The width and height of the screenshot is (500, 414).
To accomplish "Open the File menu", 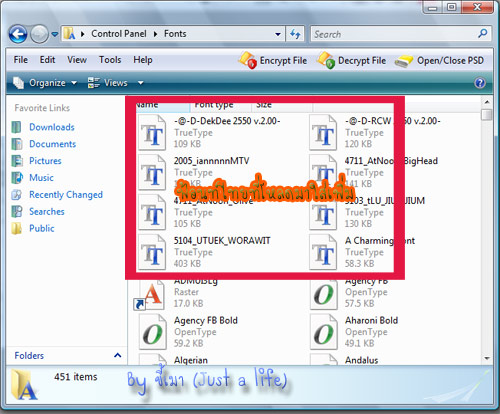I will (x=21, y=60).
